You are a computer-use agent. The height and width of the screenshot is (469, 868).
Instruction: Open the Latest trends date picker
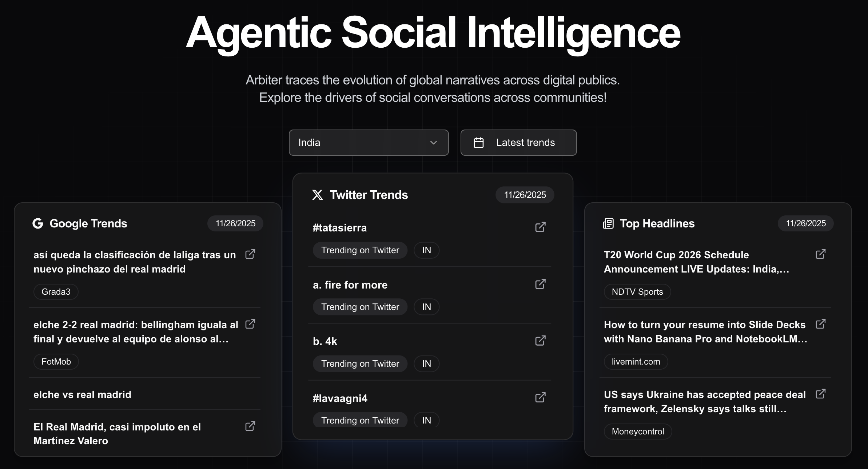click(x=525, y=143)
